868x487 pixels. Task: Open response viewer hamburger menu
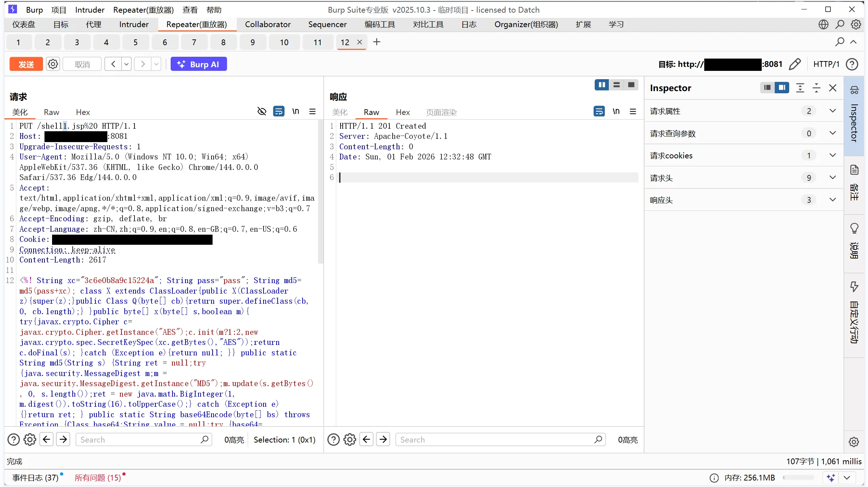[x=633, y=111]
